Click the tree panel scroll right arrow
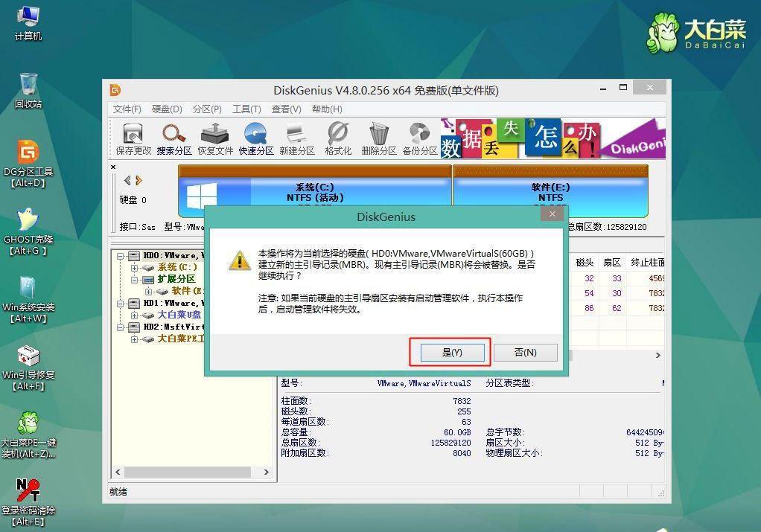Viewport: 761px width, 532px height. [266, 472]
